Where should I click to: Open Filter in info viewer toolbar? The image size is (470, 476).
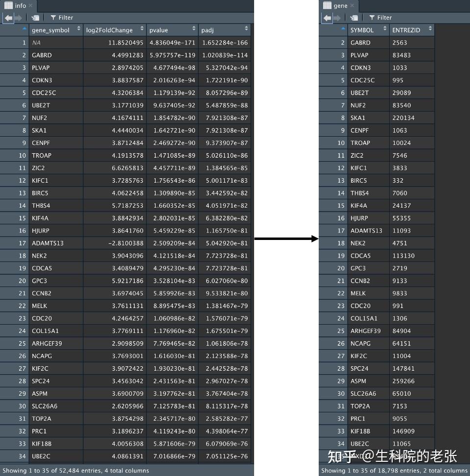click(62, 18)
